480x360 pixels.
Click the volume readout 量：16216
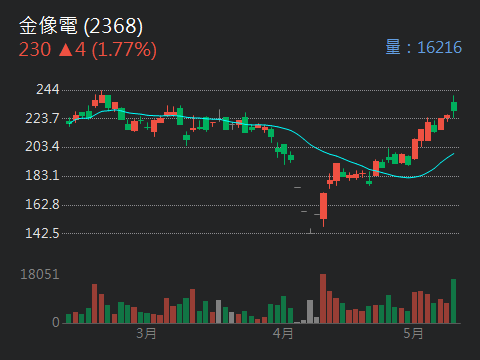pyautogui.click(x=423, y=47)
